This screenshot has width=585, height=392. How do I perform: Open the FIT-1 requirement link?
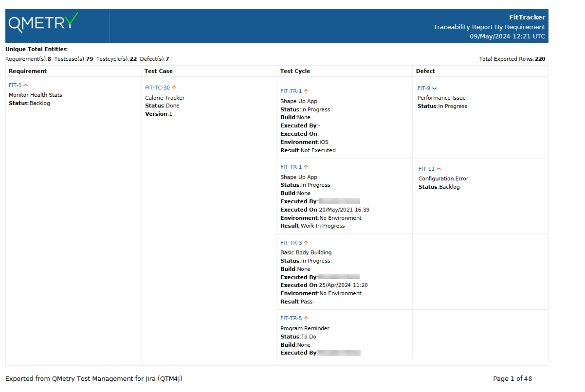click(15, 85)
